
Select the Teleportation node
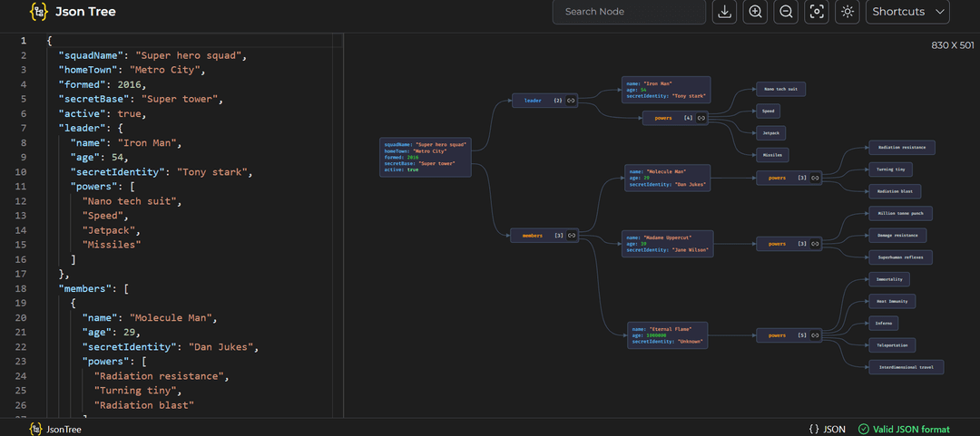pos(893,344)
